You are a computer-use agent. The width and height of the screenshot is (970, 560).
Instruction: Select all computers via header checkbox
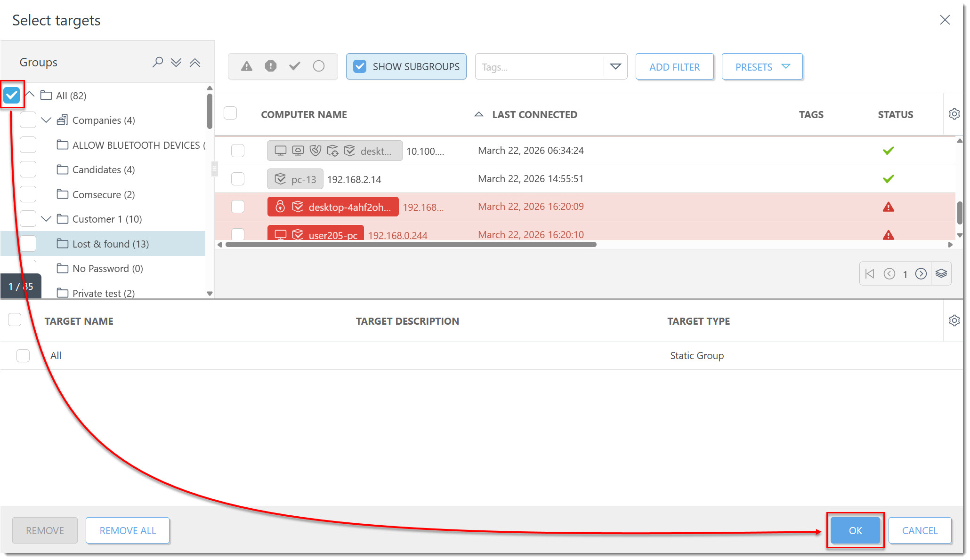230,113
